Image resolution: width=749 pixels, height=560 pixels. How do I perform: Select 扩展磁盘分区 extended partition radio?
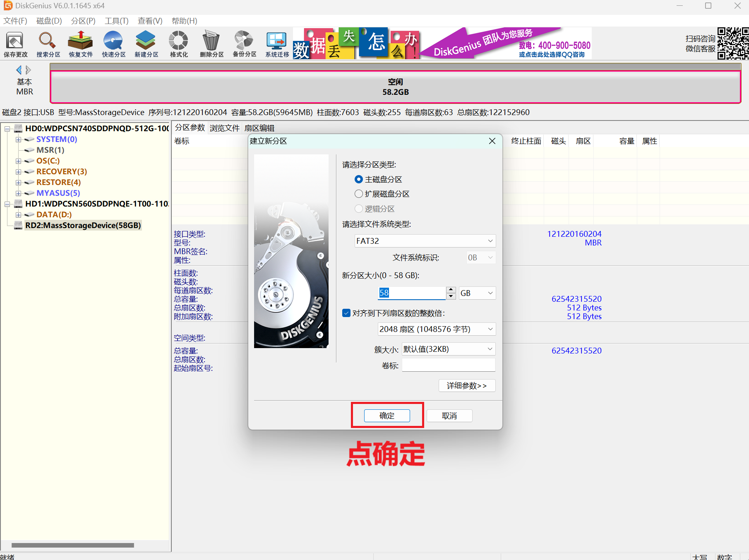coord(359,194)
